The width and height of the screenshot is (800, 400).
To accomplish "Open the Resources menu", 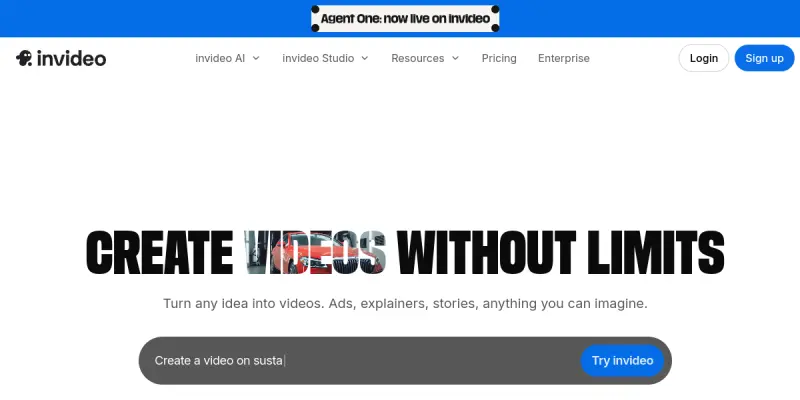I will 417,58.
